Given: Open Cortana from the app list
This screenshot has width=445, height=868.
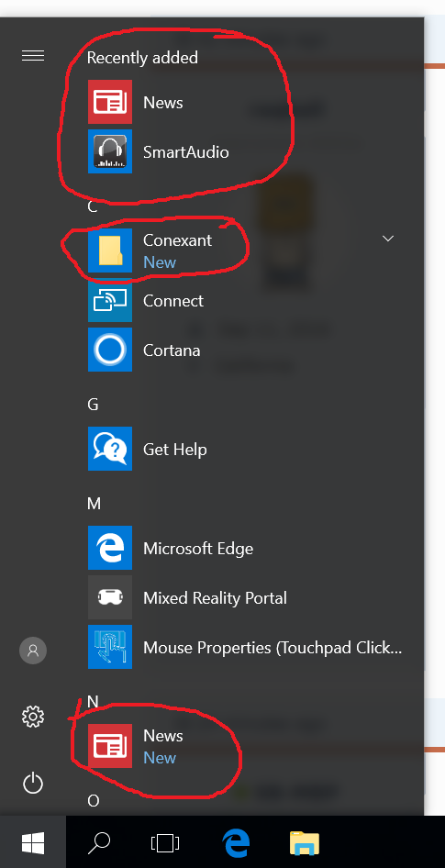Looking at the screenshot, I should 243,350.
